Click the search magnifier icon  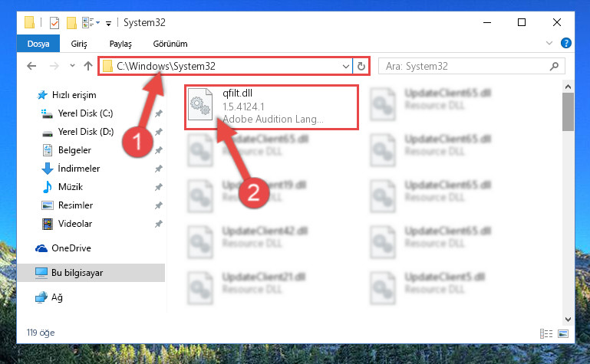554,67
